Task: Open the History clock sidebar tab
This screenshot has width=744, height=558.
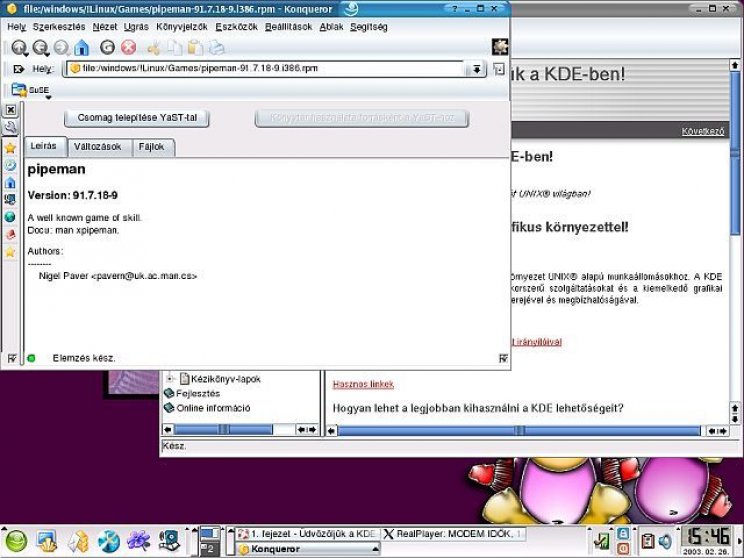Action: [10, 165]
